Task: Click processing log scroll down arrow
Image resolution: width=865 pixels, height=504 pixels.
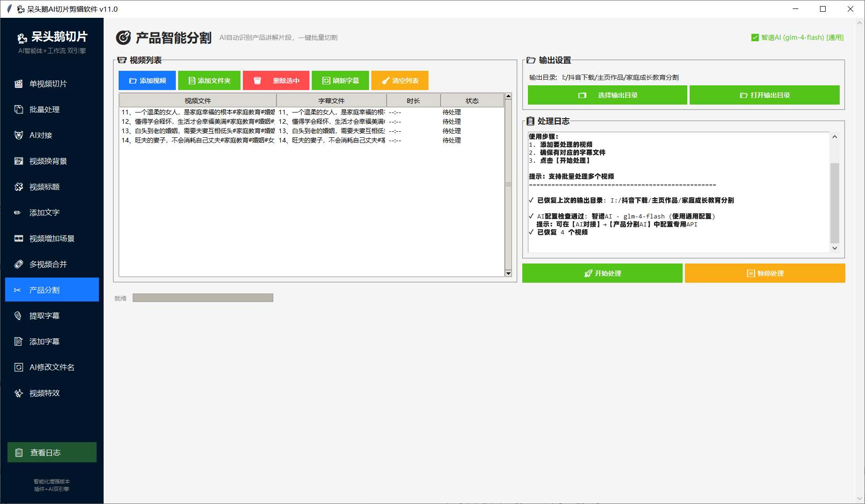Action: pyautogui.click(x=835, y=248)
